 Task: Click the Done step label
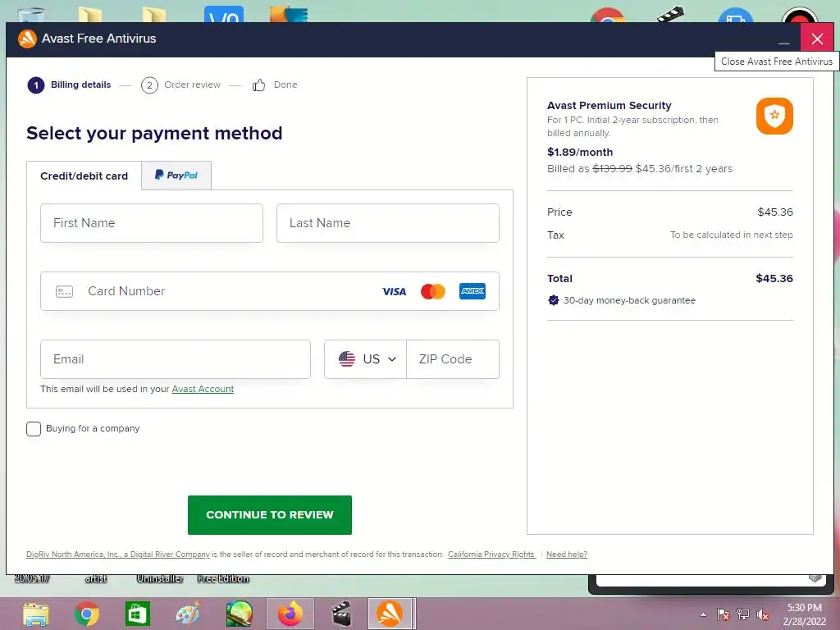(285, 84)
